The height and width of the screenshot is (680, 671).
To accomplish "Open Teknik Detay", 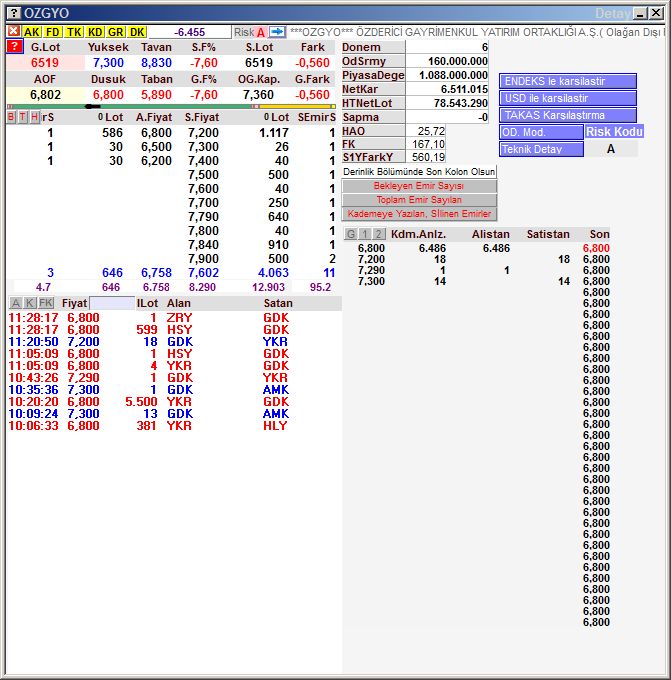I will pos(541,149).
